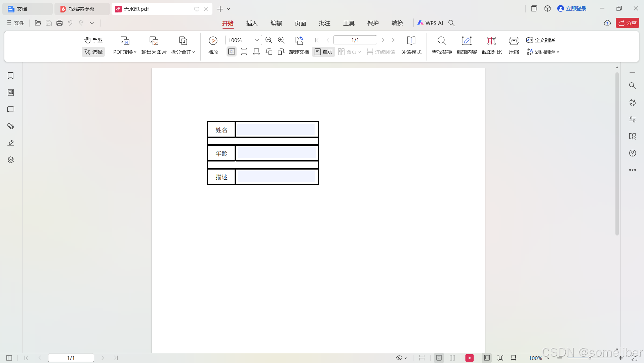Enable single page view (单页)
This screenshot has height=363, width=644.
(x=324, y=52)
